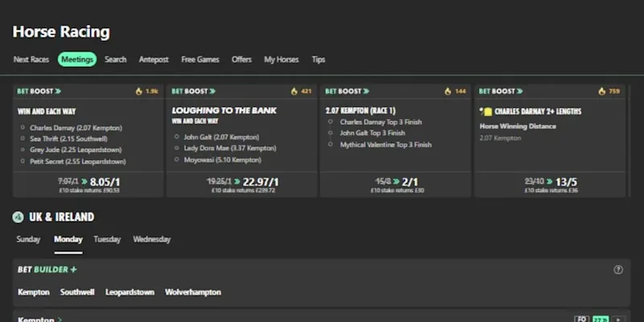Click the green arrow next to 2/1

(396, 181)
